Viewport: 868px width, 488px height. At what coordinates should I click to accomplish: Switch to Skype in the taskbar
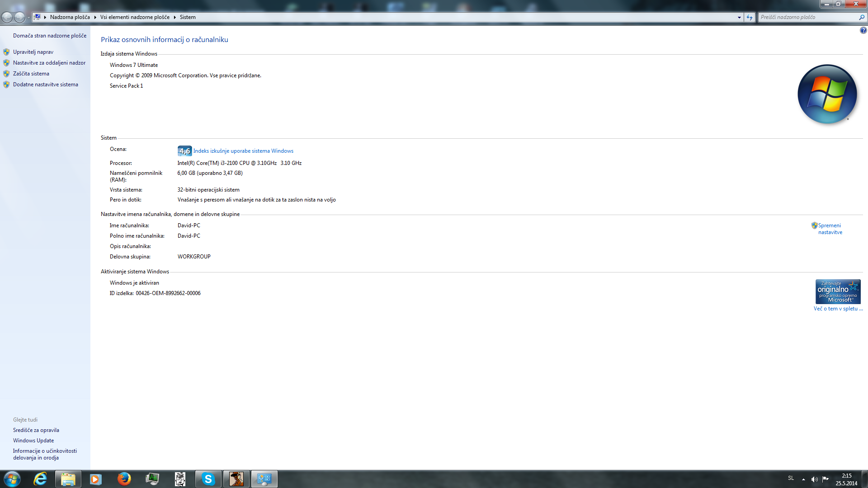[x=208, y=479]
